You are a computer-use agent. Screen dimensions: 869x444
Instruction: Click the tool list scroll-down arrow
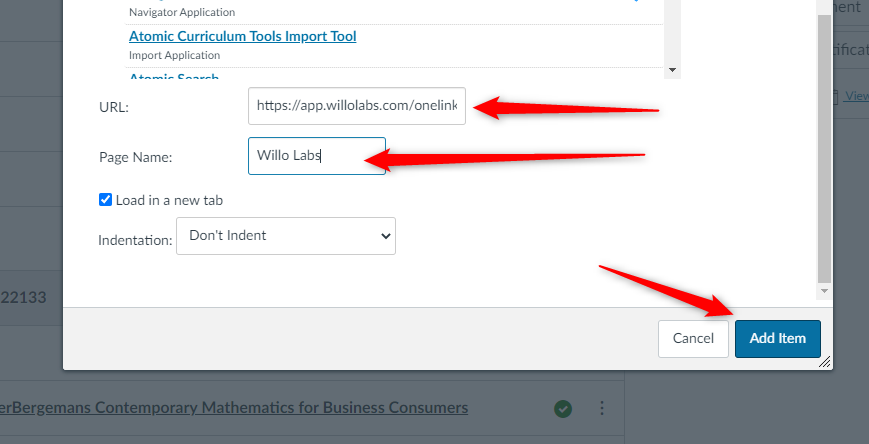click(x=672, y=70)
